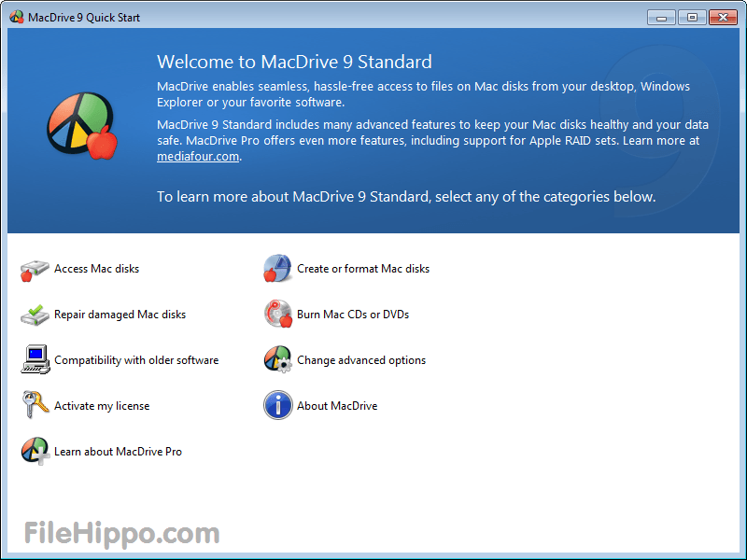Open the Access Mac disks text link
The height and width of the screenshot is (560, 747).
96,269
